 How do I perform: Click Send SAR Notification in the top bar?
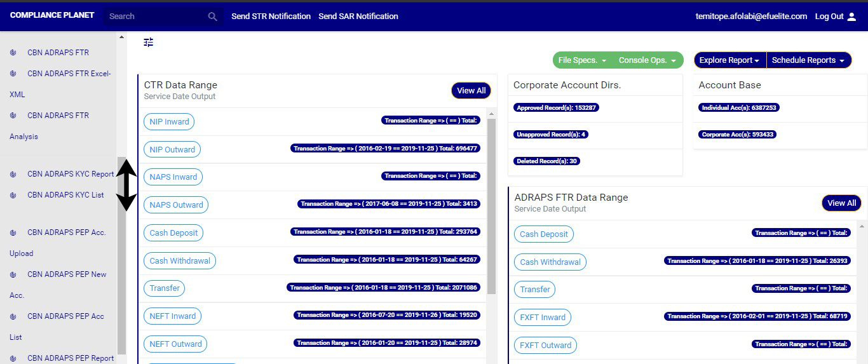[x=358, y=17]
